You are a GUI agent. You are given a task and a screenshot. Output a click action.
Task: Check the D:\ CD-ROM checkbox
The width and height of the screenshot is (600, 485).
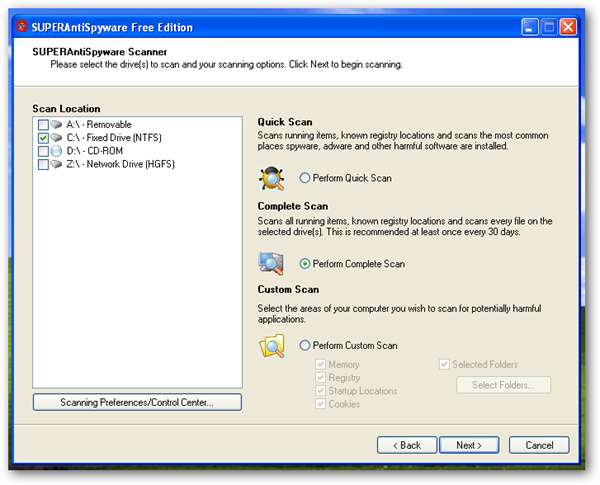tap(43, 151)
